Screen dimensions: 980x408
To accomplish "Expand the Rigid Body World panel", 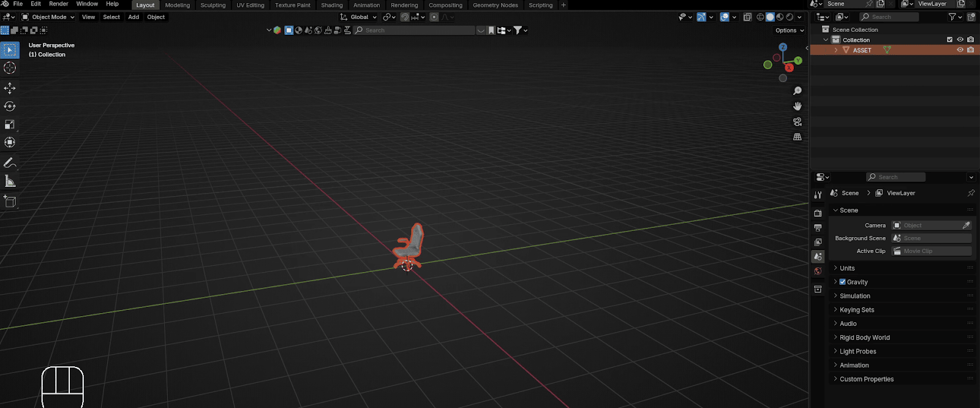I will 864,338.
